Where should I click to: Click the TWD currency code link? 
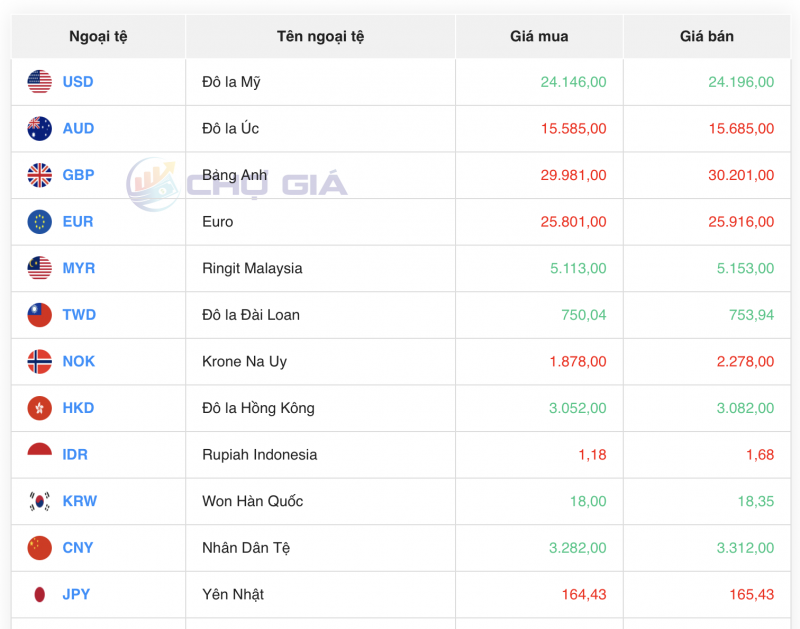[x=79, y=315]
